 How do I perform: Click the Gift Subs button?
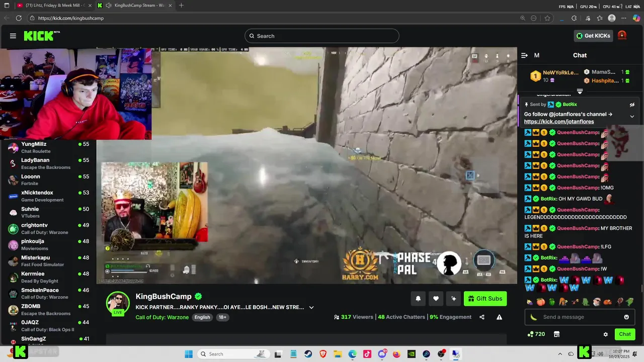pyautogui.click(x=485, y=299)
